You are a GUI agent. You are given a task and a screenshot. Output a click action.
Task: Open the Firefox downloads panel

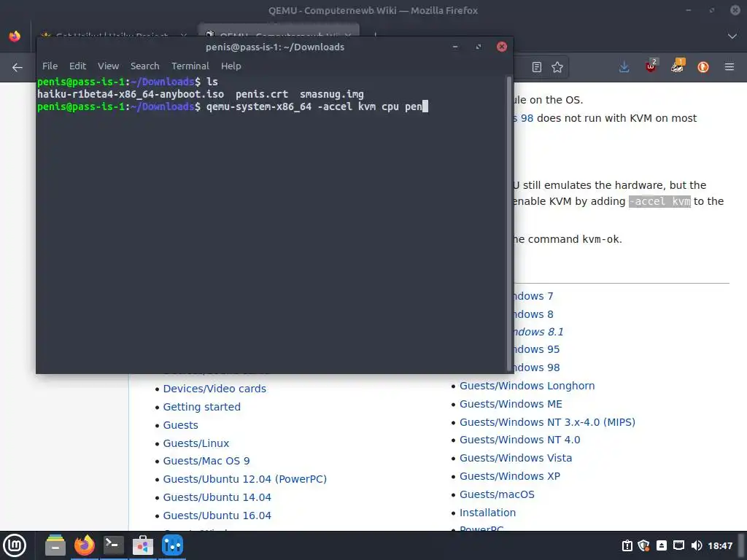[x=624, y=67]
